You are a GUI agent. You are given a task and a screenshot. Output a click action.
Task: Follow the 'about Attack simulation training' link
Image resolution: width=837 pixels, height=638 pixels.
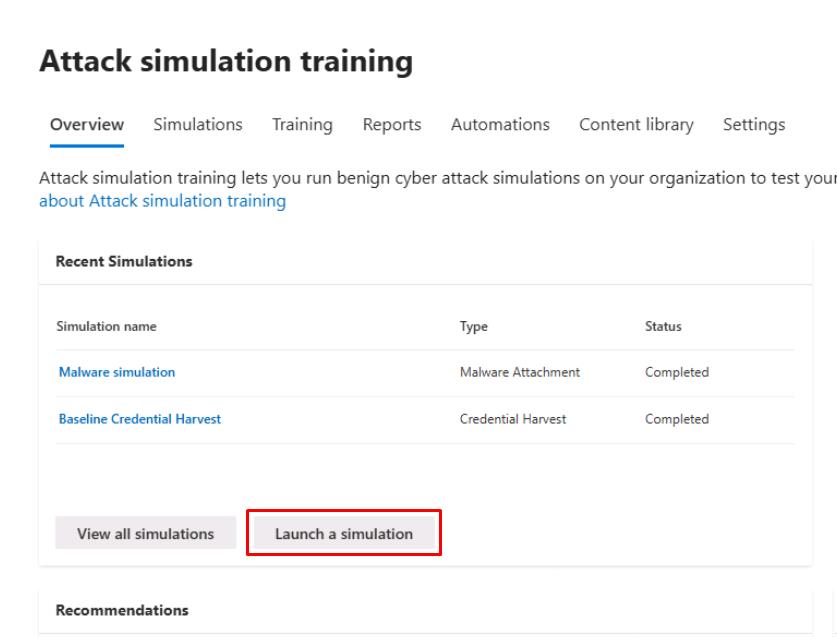click(x=162, y=201)
